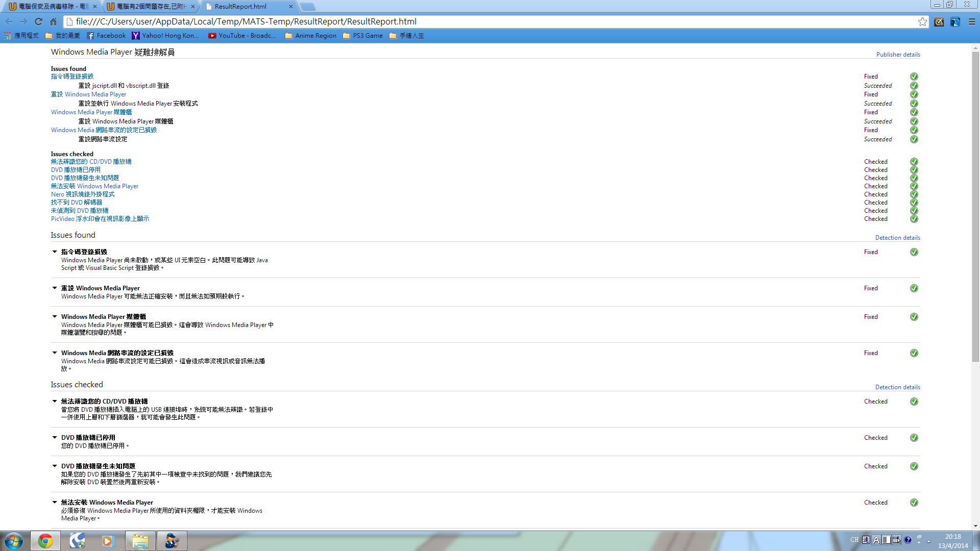
Task: Open the Anime Region bookmark folder
Action: (x=311, y=36)
